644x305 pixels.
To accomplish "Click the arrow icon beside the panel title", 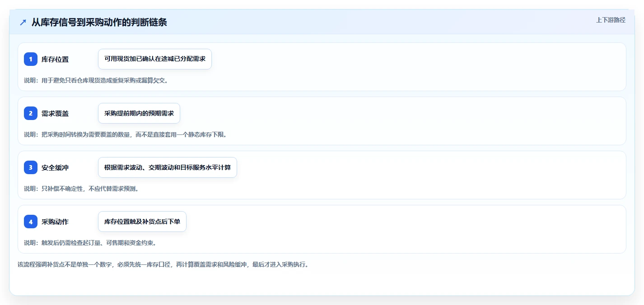I will pyautogui.click(x=23, y=22).
